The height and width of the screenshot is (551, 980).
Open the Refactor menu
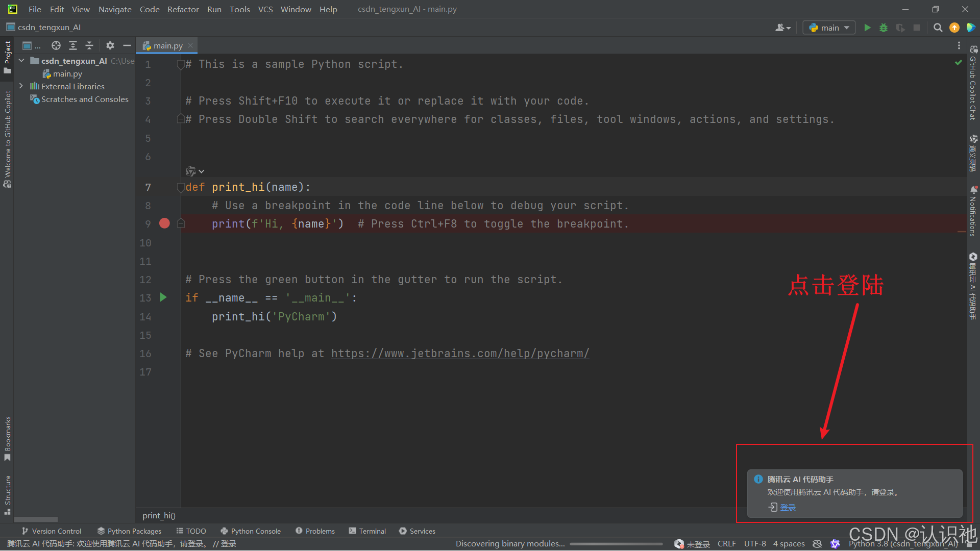pos(183,9)
